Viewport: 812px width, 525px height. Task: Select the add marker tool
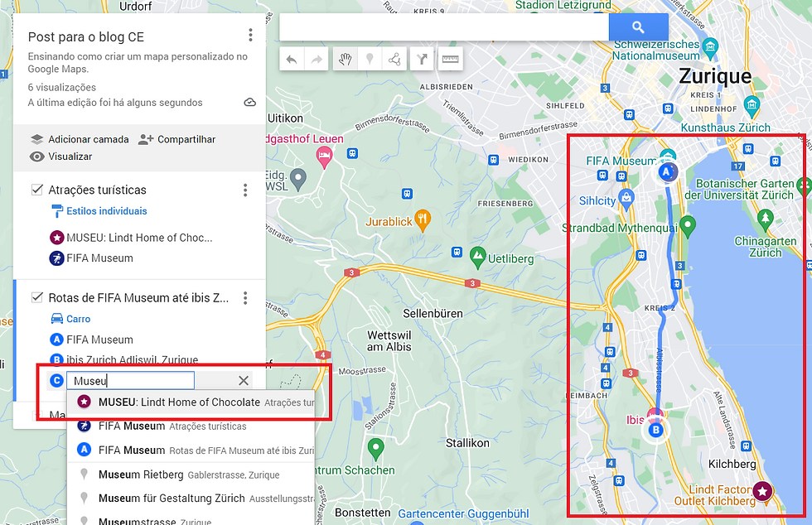tap(370, 60)
